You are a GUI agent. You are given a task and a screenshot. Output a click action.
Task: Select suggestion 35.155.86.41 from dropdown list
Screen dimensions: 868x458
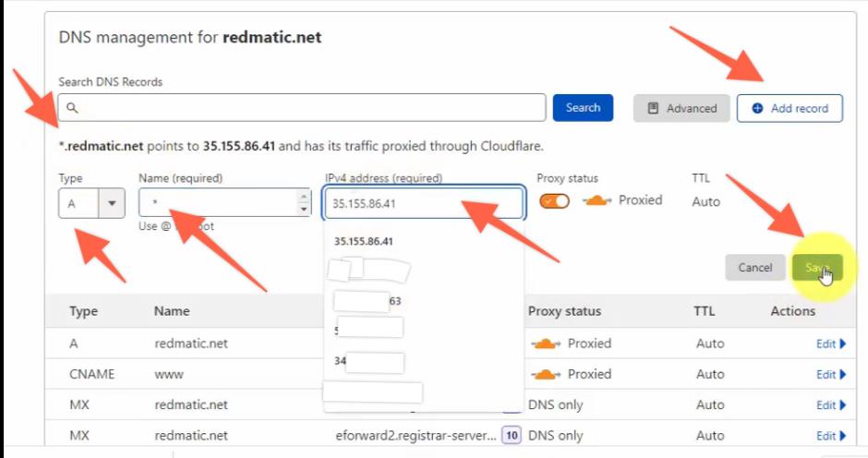click(x=363, y=241)
